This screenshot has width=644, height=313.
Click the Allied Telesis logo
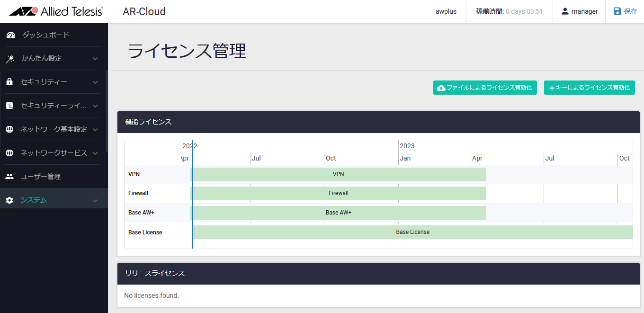pos(56,11)
